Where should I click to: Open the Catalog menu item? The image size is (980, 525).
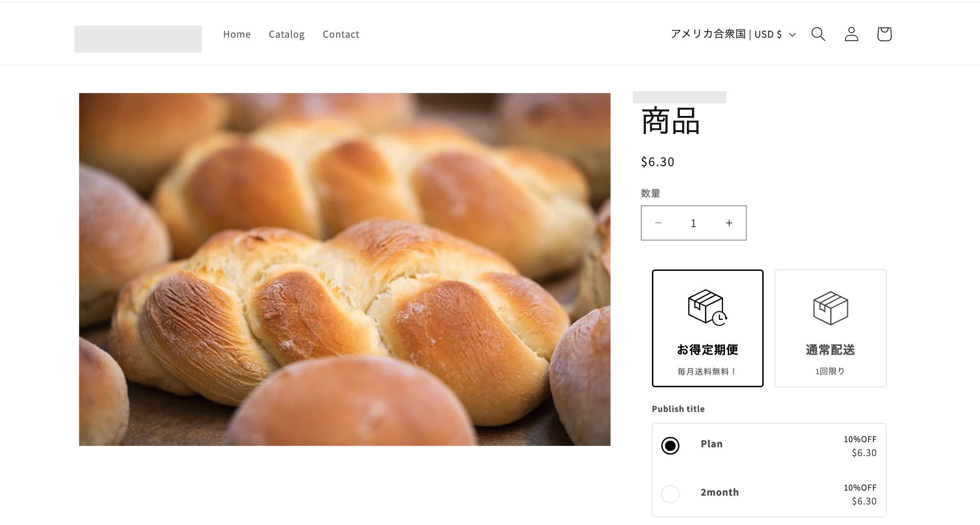point(287,34)
